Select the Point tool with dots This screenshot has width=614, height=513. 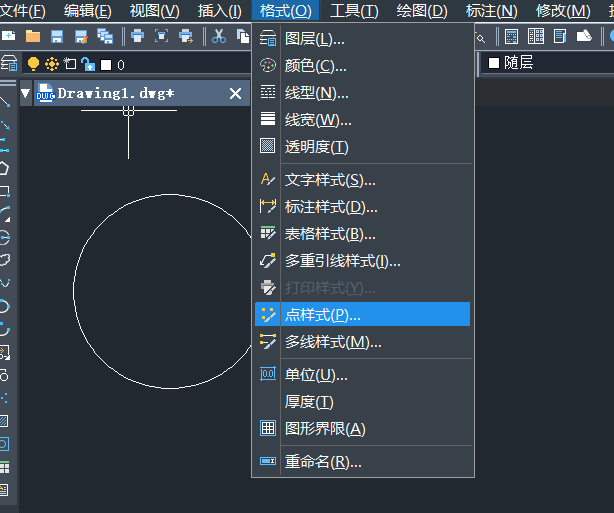[4, 399]
